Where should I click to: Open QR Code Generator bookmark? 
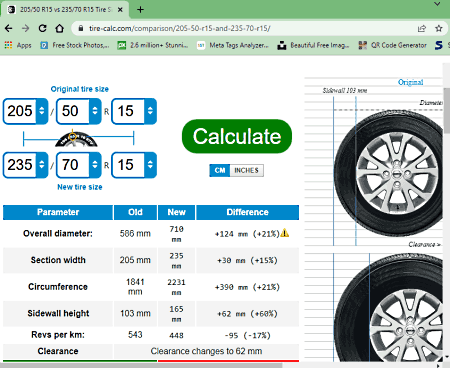coord(392,45)
